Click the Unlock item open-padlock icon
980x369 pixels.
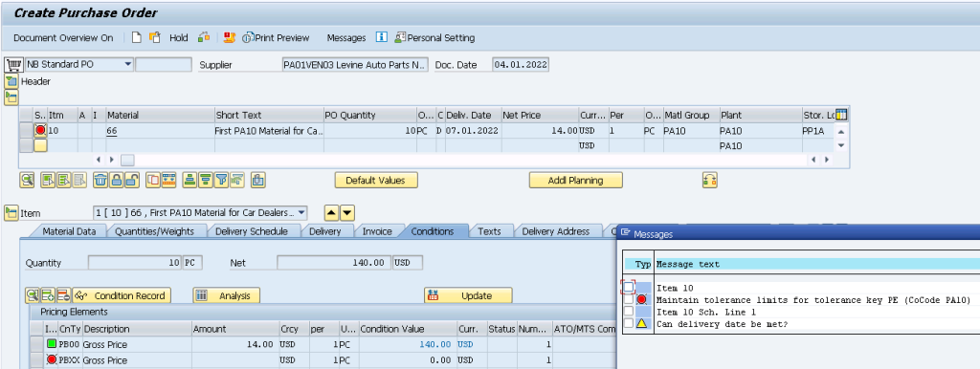tap(131, 181)
